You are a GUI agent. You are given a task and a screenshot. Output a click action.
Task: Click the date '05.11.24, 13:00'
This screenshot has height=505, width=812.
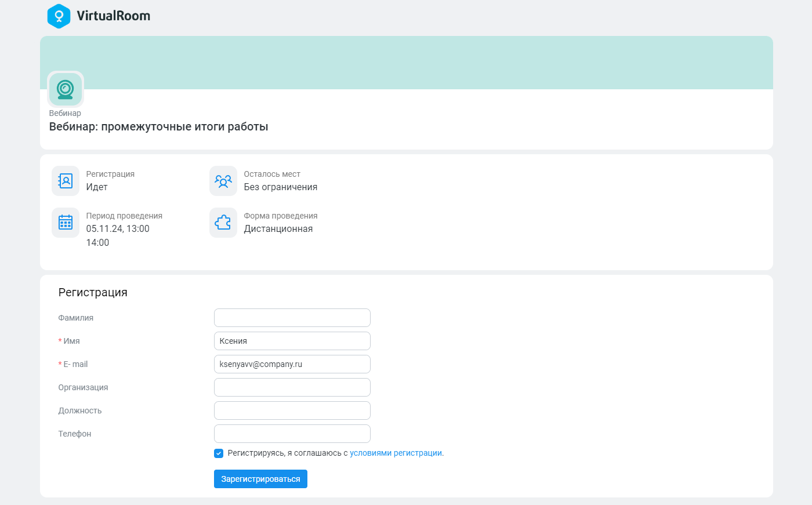(118, 229)
